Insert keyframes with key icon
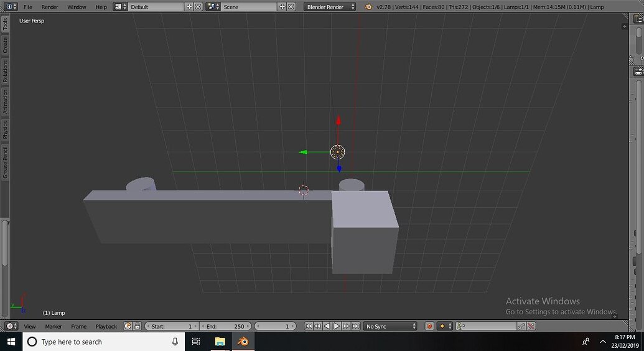 click(x=521, y=326)
